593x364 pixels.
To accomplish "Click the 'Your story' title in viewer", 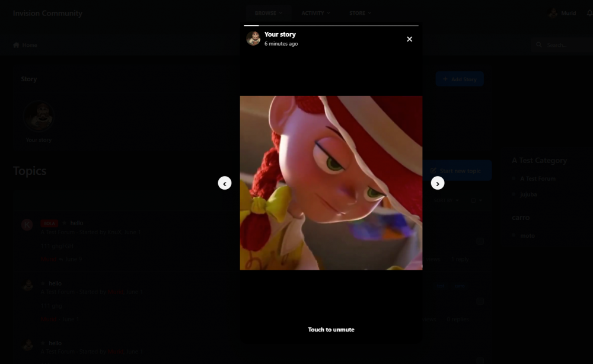I will click(280, 34).
